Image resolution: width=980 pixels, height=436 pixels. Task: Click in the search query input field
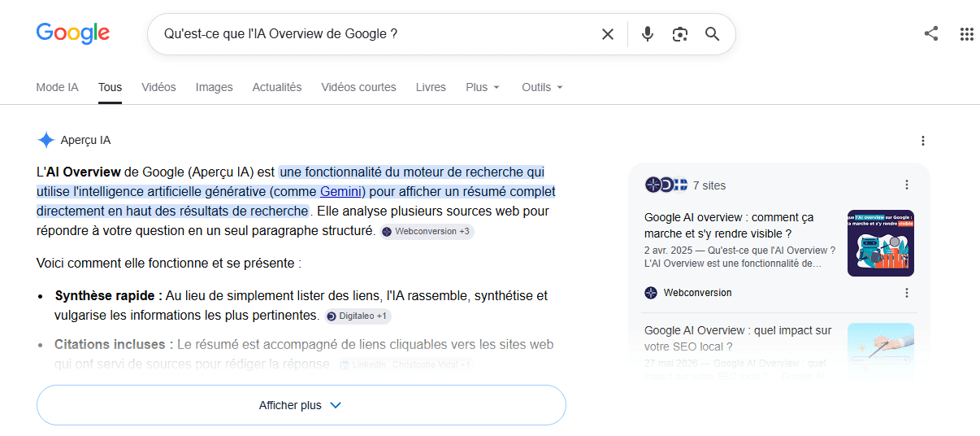[x=374, y=34]
